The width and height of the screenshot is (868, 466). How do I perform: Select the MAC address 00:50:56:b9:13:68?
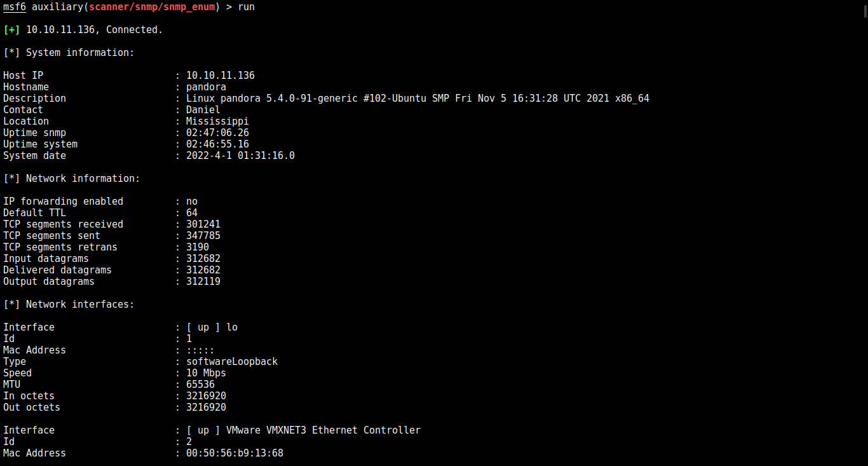coord(234,453)
